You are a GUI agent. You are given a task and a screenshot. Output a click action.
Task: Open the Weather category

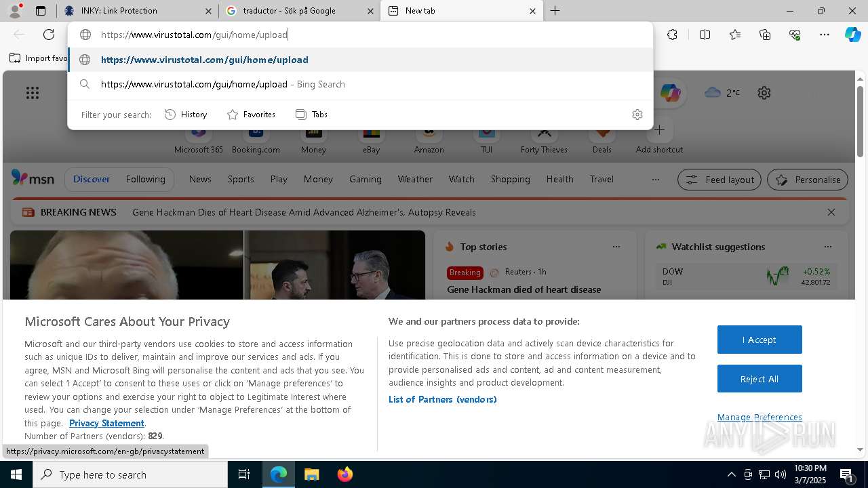click(415, 180)
